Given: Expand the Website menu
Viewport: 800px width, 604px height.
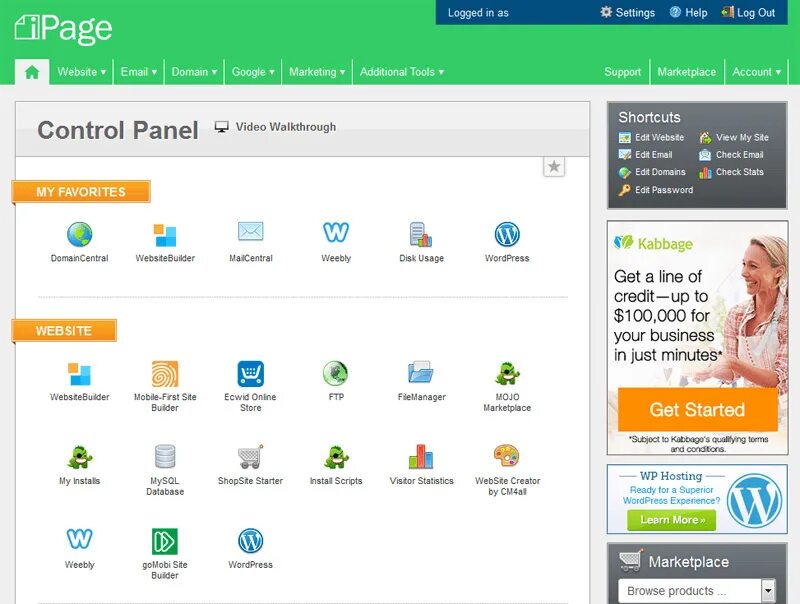Looking at the screenshot, I should [82, 72].
